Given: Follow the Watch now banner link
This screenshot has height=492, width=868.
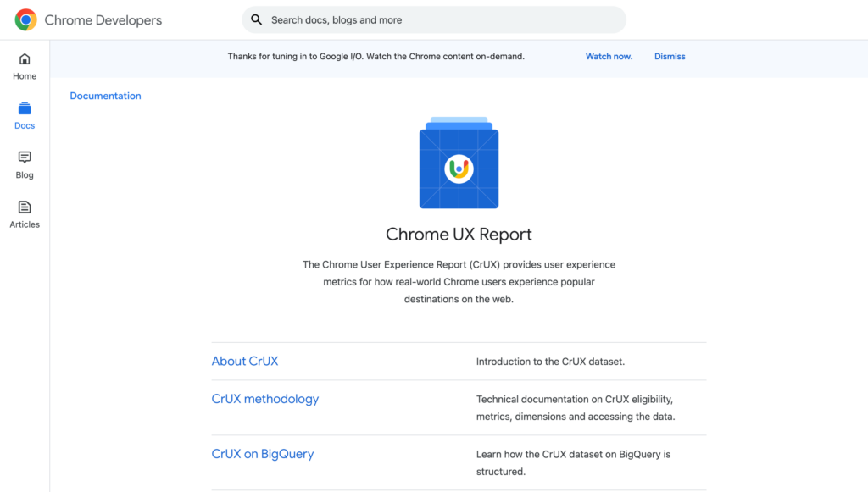Looking at the screenshot, I should pos(609,57).
